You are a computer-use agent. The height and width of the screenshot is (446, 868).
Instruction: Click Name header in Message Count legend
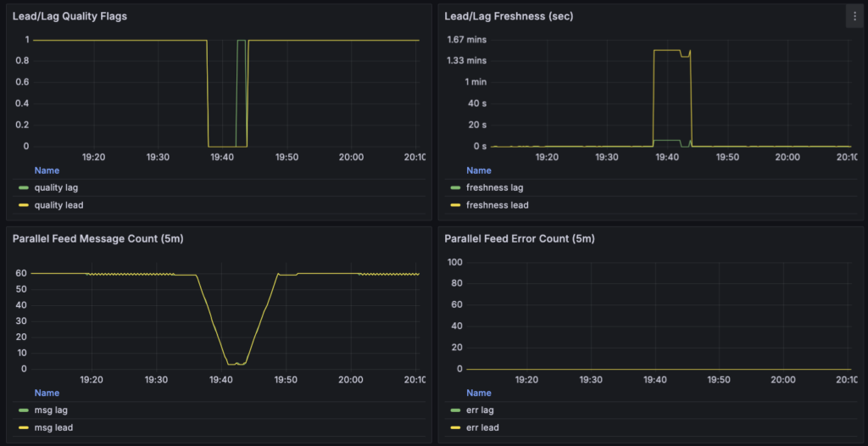coord(47,393)
